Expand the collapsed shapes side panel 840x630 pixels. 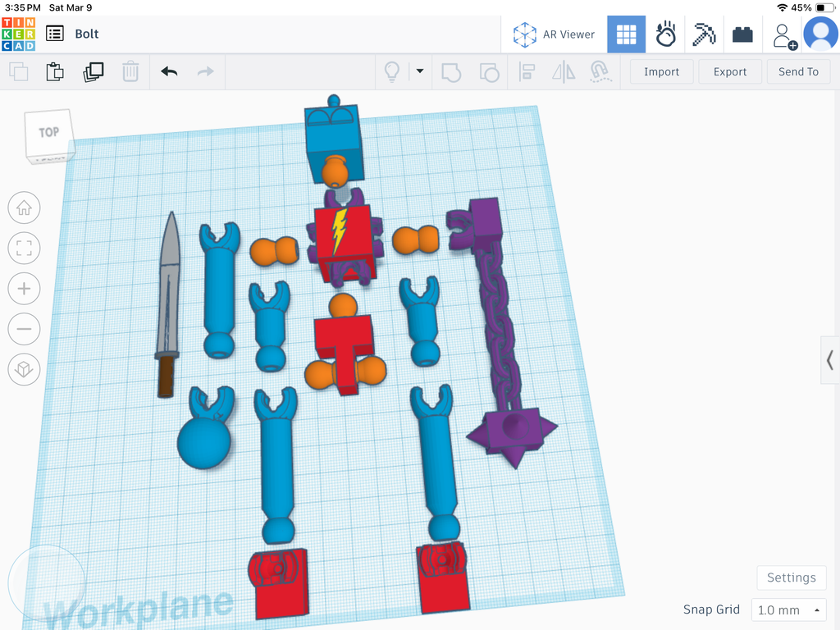[x=830, y=360]
